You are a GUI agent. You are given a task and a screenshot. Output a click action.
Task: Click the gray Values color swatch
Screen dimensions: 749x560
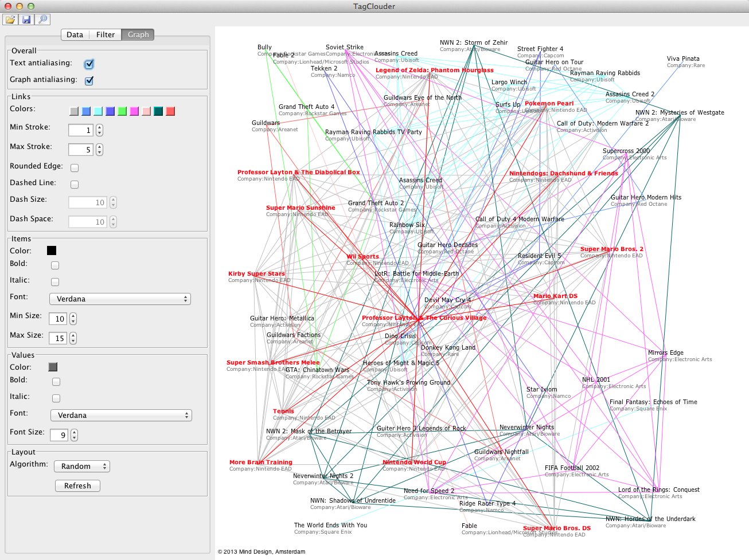click(53, 367)
